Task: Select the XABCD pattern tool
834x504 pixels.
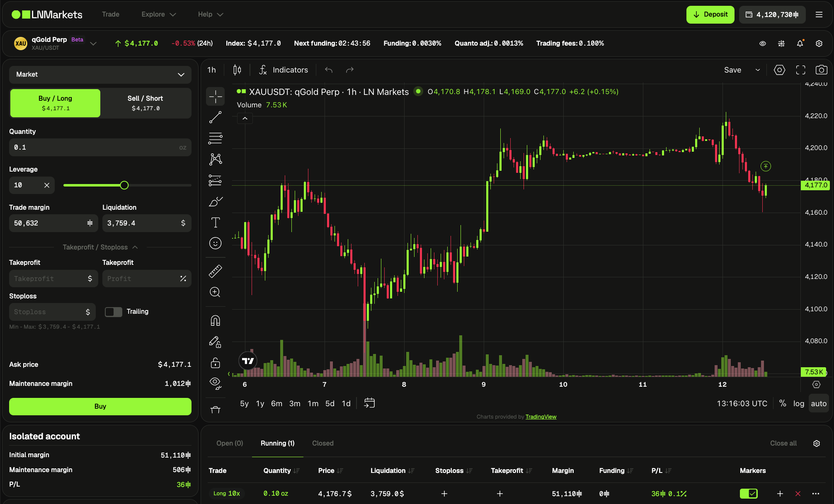Action: coord(215,159)
